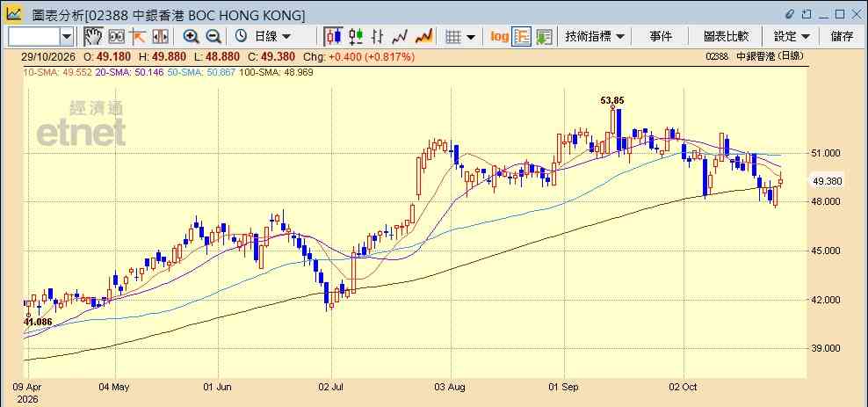Click the 50-SMA: 50.867 legend label
This screenshot has height=407, width=868.
[201, 72]
